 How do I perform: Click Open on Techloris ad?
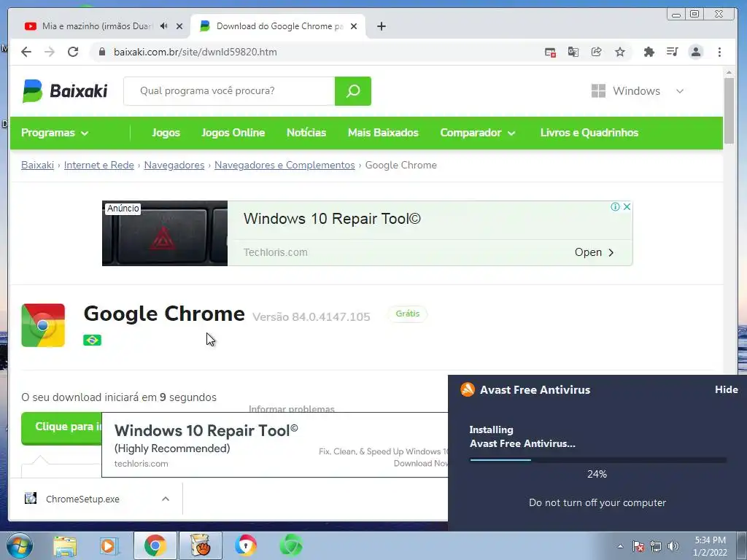(x=594, y=252)
